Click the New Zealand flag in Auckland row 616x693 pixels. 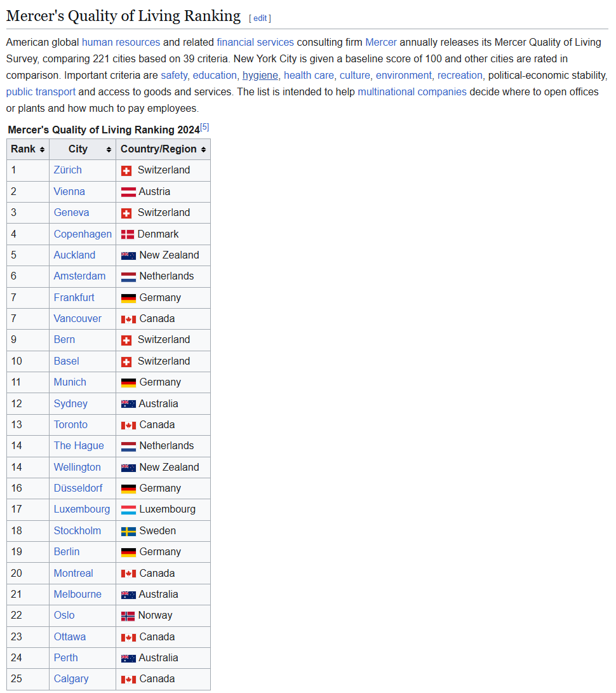(128, 255)
